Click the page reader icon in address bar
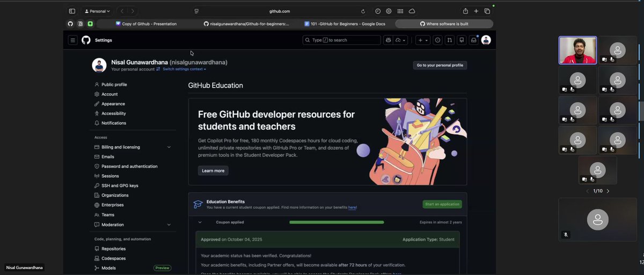644x275 pixels. click(x=196, y=11)
